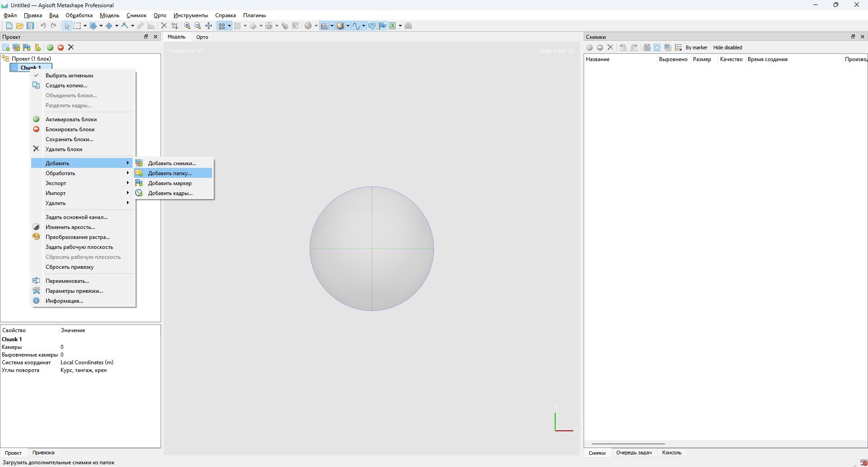This screenshot has width=868, height=467.
Task: Open the Show Cameras dropdown arrow
Action: click(332, 26)
